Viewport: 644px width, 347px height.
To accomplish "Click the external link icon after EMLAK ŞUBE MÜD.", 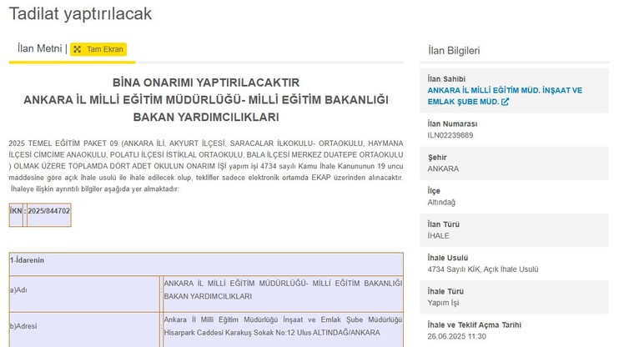I will [x=506, y=102].
